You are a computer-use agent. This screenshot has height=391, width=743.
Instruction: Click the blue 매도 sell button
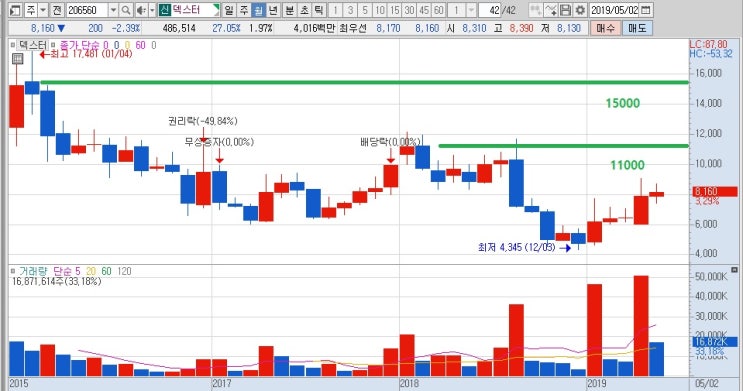(636, 28)
